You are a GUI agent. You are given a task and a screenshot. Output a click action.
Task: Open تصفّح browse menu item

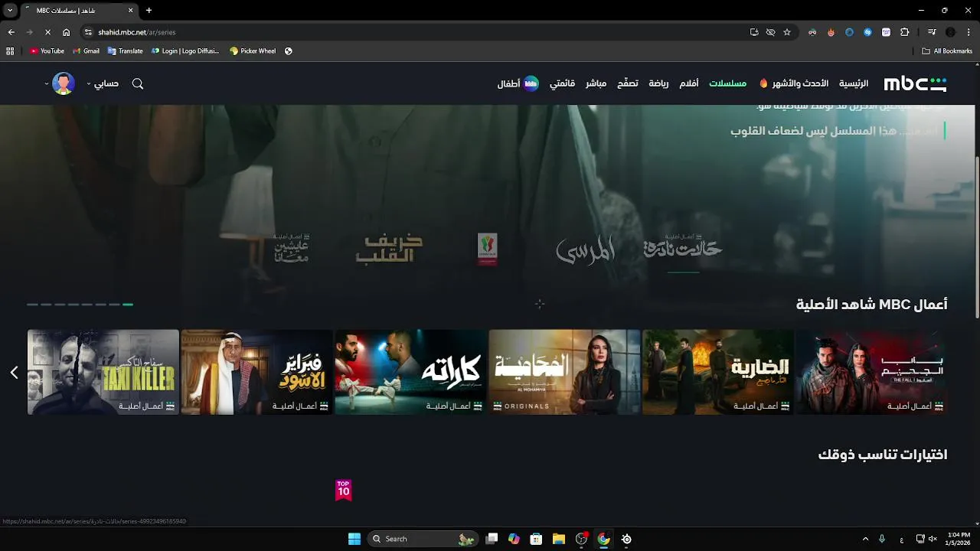click(x=628, y=83)
